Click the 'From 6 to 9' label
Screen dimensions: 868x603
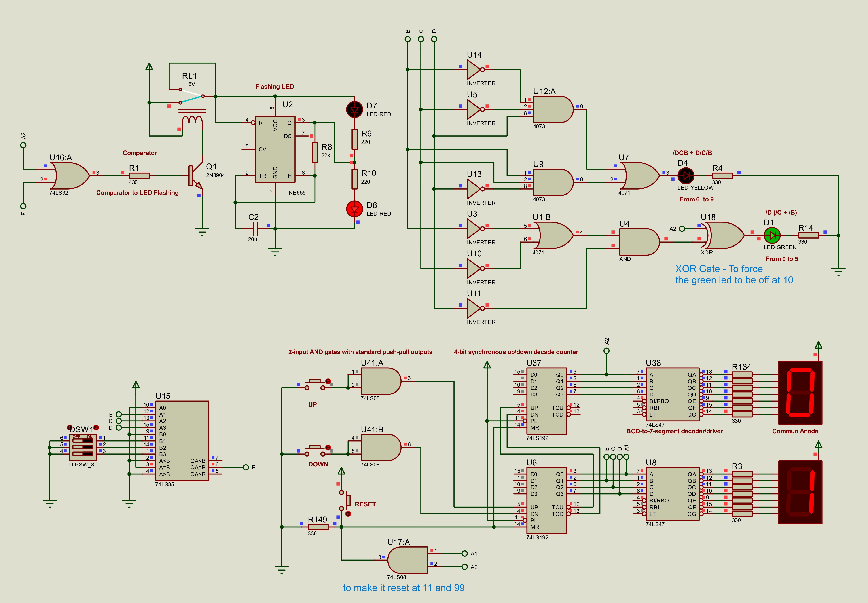697,199
